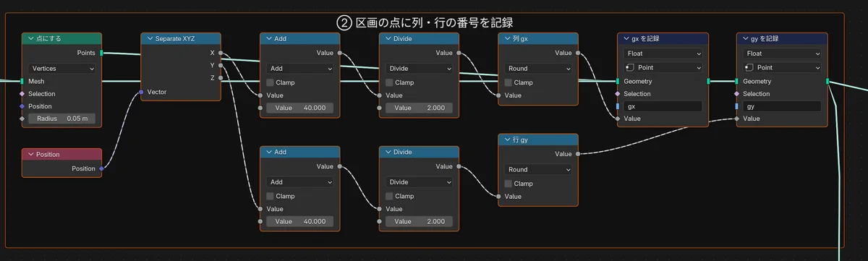Image resolution: width=868 pixels, height=261 pixels.
Task: Collapse the Position input node
Action: click(x=30, y=155)
